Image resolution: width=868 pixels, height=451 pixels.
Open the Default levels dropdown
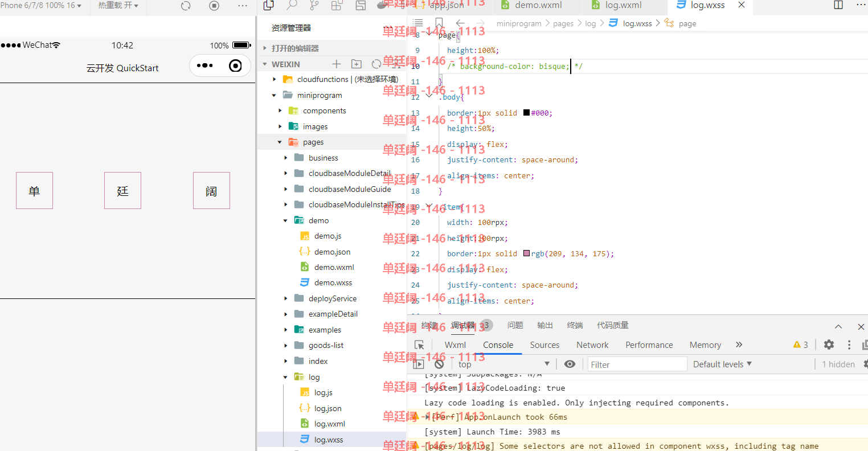click(722, 364)
